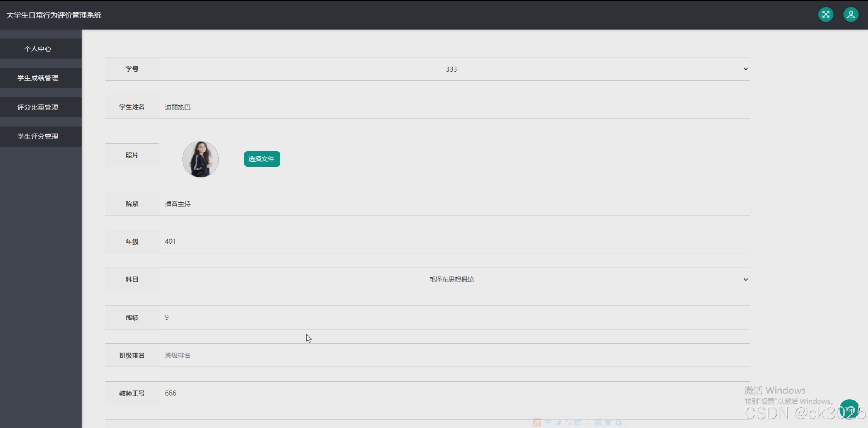Click the 选择文件 upload button
Viewport: 868px width, 428px height.
[262, 159]
